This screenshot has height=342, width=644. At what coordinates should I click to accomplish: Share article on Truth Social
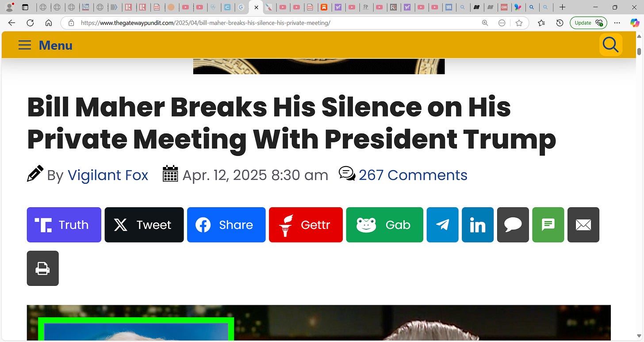tap(64, 225)
